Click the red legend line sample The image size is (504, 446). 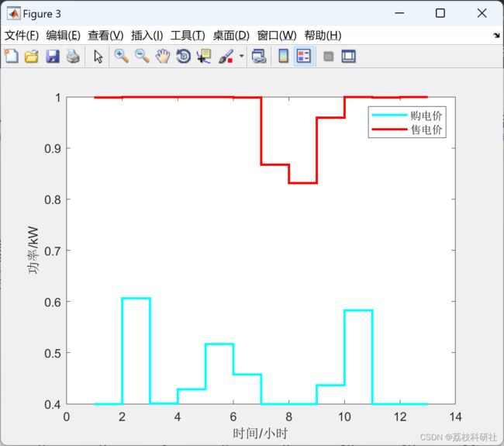click(x=389, y=130)
